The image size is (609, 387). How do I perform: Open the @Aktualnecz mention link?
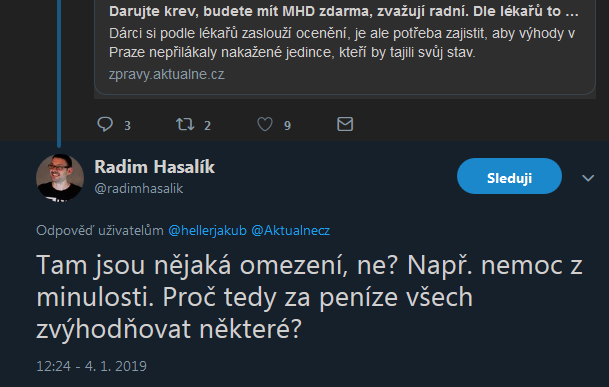pos(291,230)
